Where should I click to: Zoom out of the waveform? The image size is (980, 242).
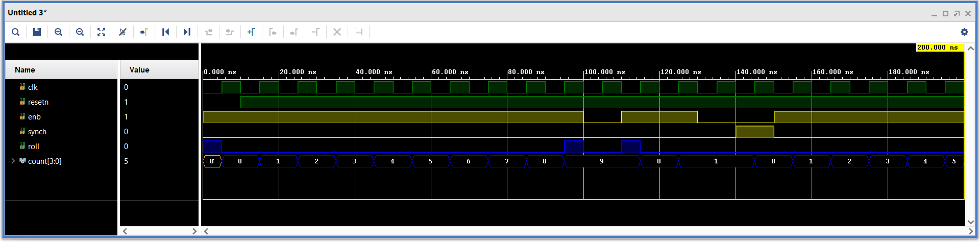[80, 32]
